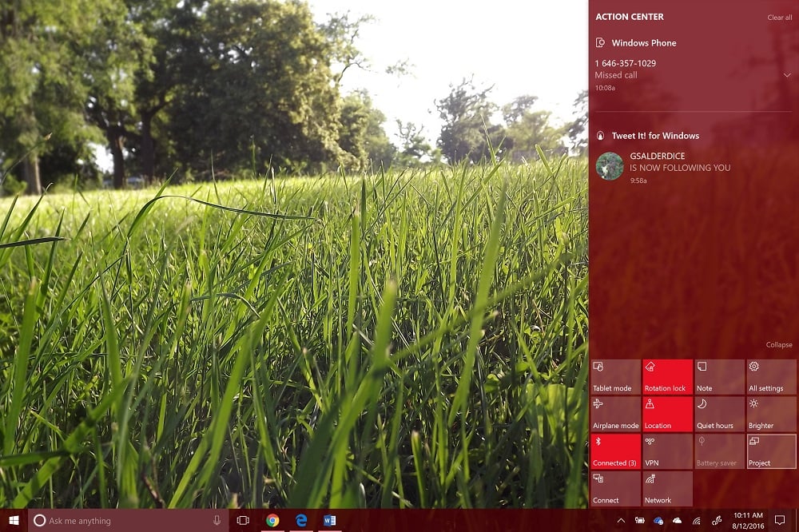Enable Battery saver mode

[718, 451]
